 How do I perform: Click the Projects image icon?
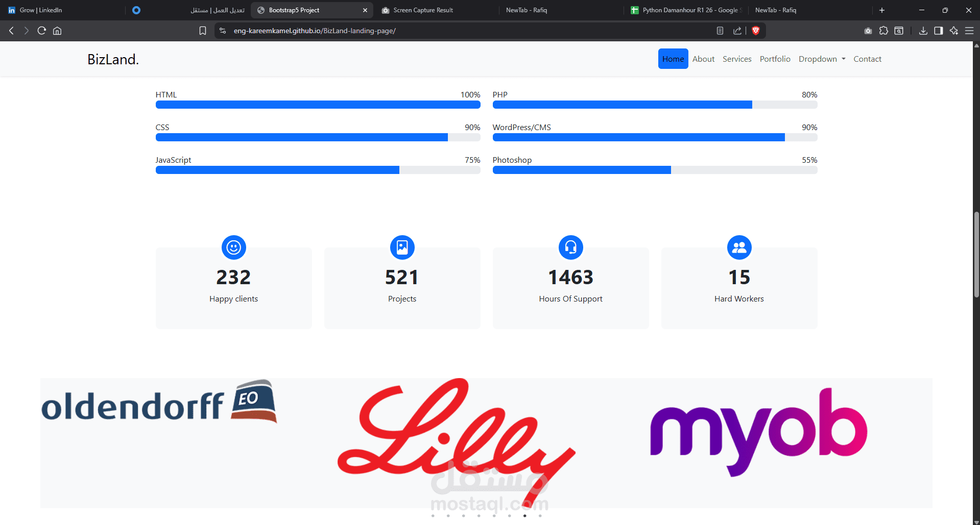pos(402,247)
